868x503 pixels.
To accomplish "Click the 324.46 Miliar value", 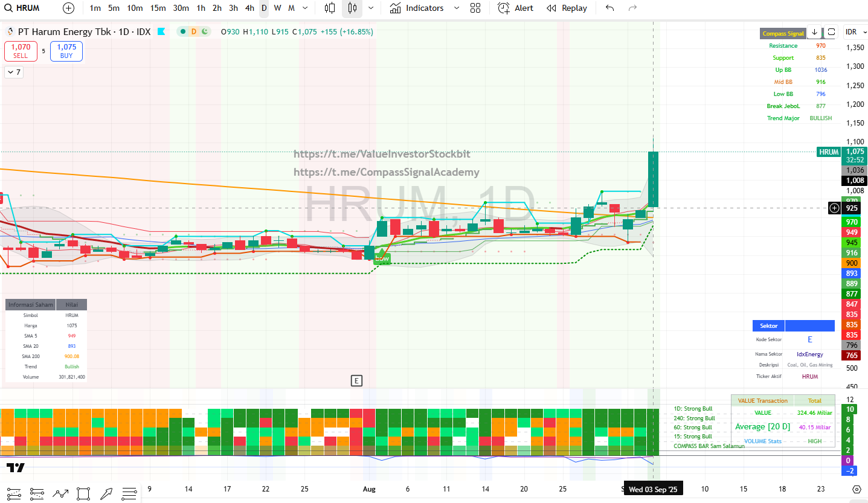I will [x=815, y=413].
